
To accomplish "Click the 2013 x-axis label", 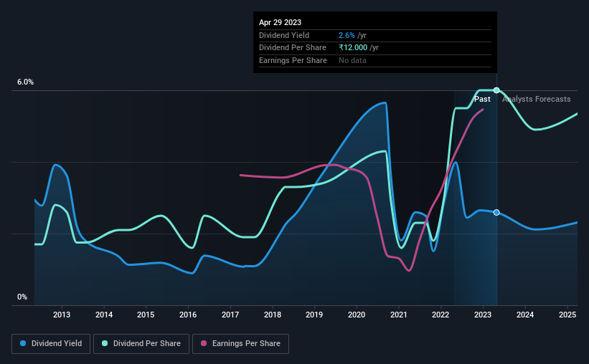I will click(62, 315).
